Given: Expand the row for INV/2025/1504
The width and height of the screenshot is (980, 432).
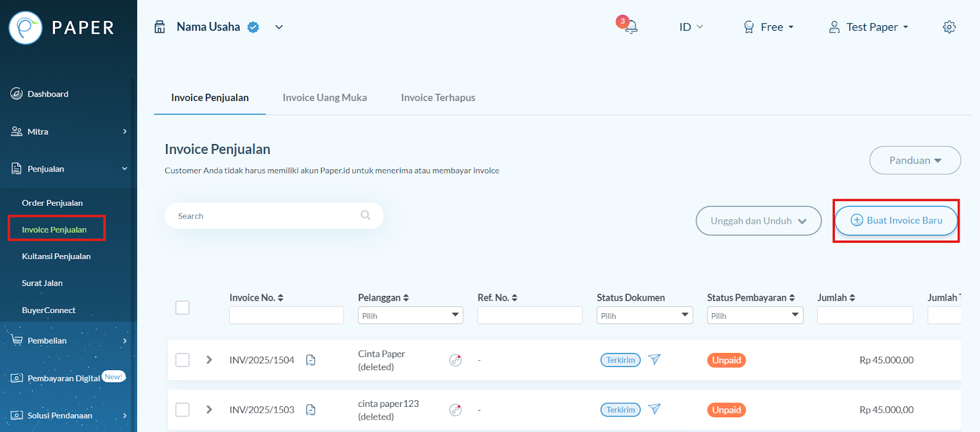Looking at the screenshot, I should 209,360.
